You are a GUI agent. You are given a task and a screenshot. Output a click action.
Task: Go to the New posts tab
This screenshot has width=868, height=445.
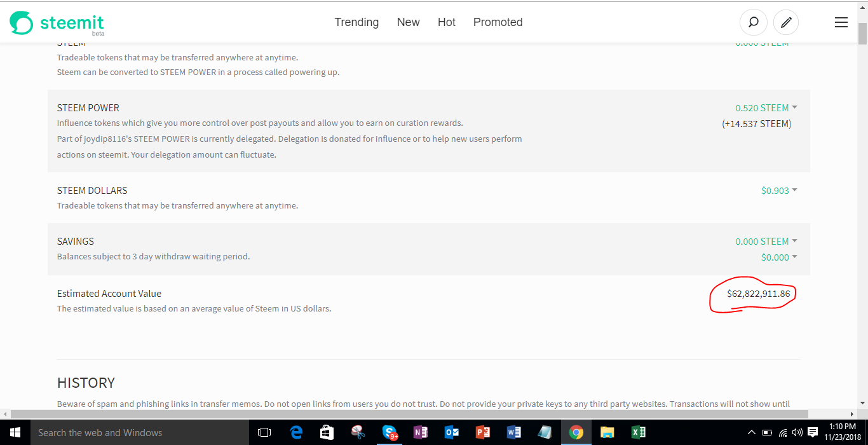pos(408,22)
